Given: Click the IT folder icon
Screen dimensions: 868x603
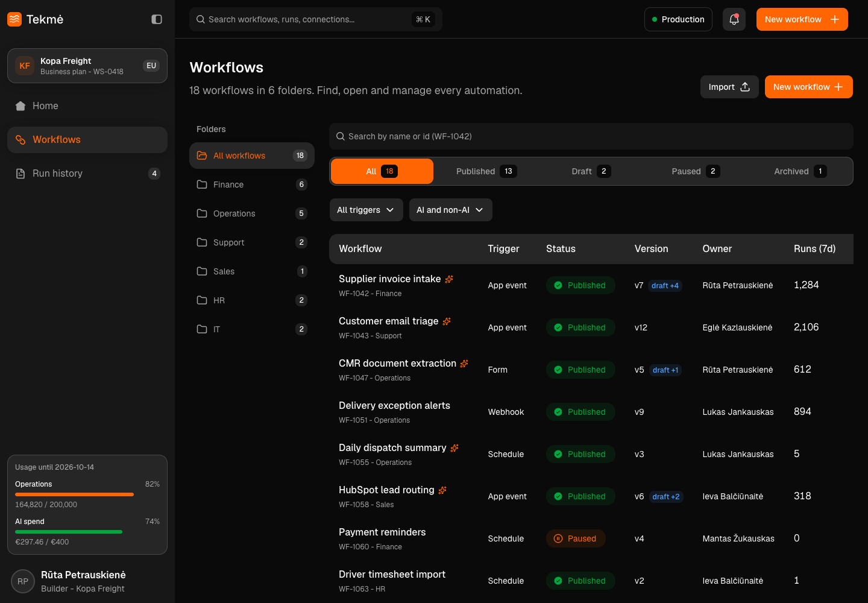Looking at the screenshot, I should (202, 329).
